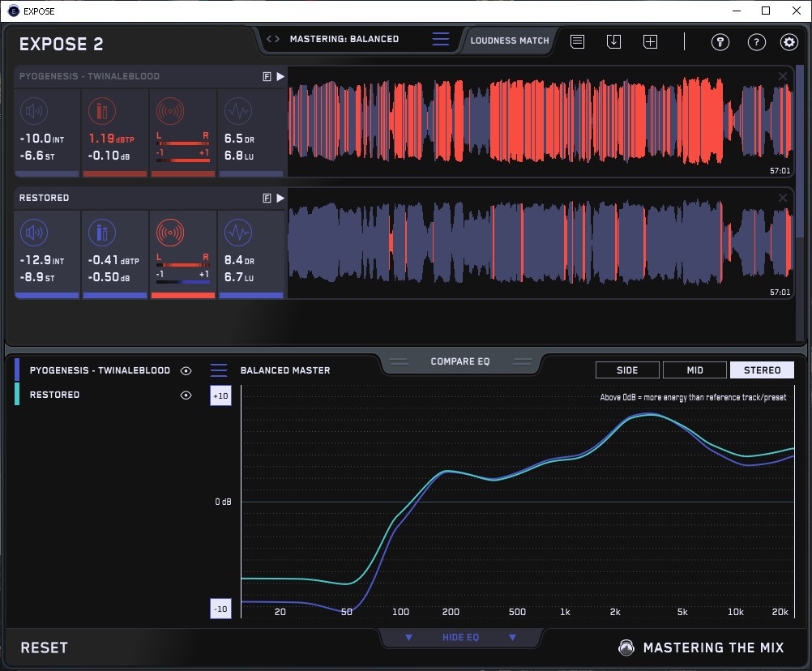Click the dynamic range icon of Pyogenesis track
The width and height of the screenshot is (812, 671).
point(238,111)
